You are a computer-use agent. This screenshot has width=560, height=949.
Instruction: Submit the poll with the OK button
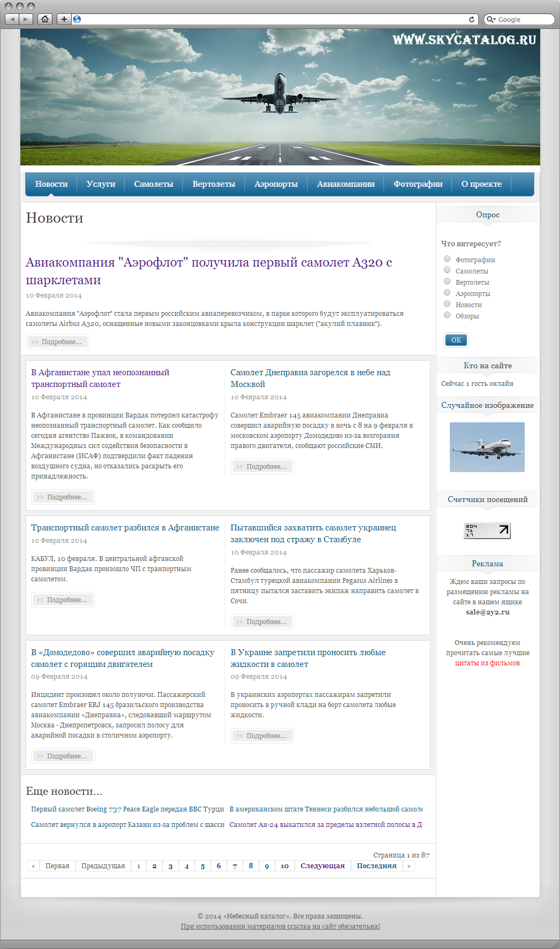(456, 340)
